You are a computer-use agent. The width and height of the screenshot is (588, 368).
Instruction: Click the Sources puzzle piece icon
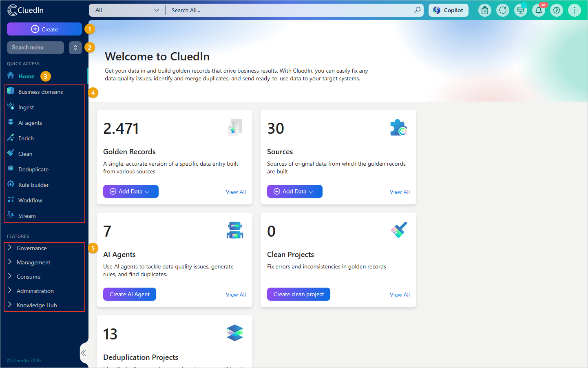[x=398, y=127]
